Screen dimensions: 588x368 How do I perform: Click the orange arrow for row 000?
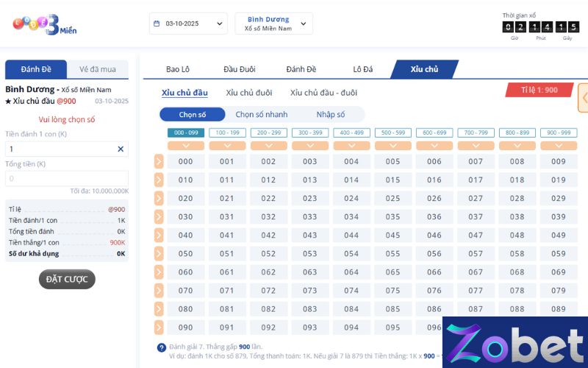point(159,162)
